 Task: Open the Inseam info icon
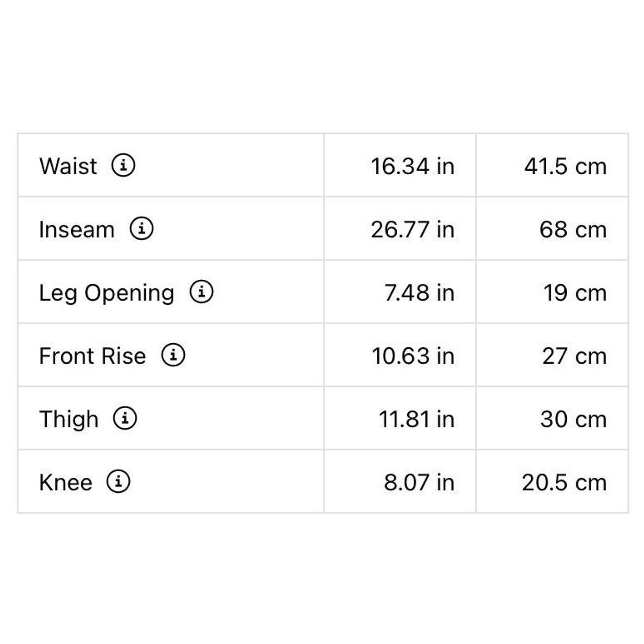tap(141, 228)
